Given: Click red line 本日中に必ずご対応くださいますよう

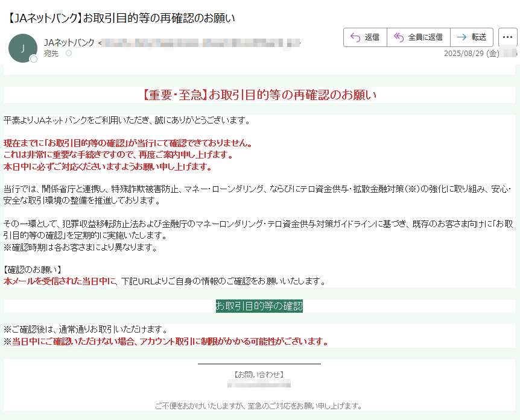Looking at the screenshot, I should pyautogui.click(x=108, y=166).
